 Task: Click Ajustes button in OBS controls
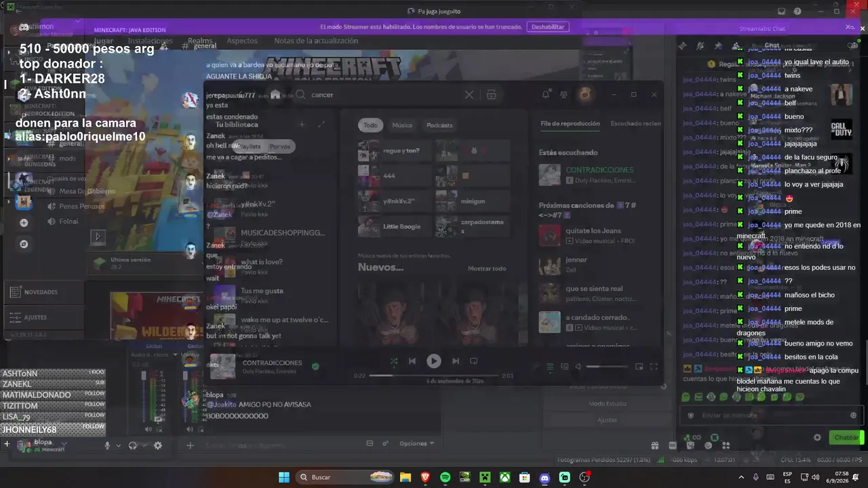pyautogui.click(x=607, y=420)
